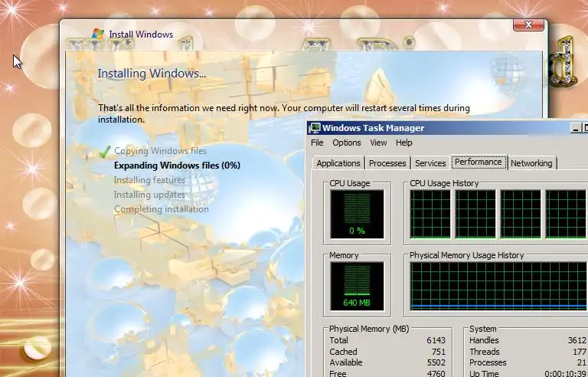Open the Options menu in Task Manager
Viewport: 588px width, 377px height.
(x=347, y=143)
